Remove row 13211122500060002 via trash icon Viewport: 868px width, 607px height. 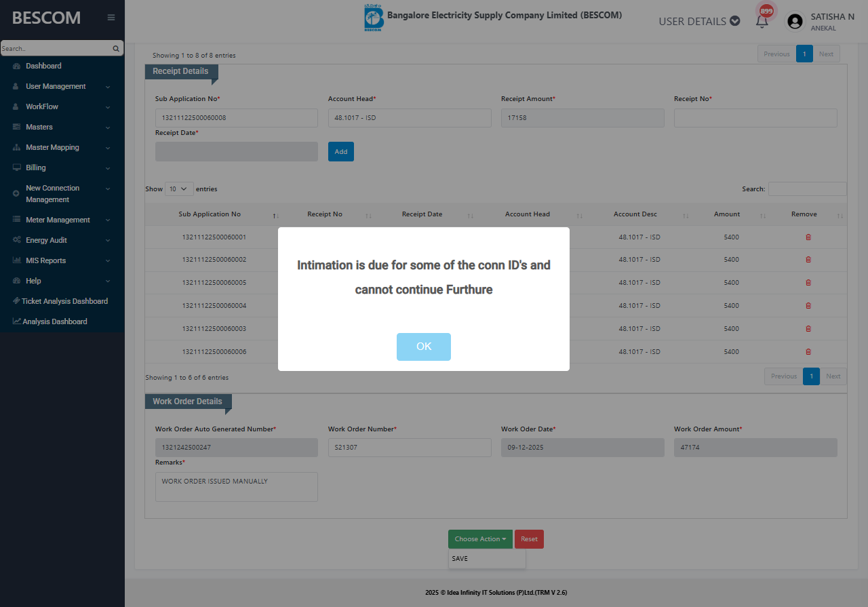pos(808,260)
